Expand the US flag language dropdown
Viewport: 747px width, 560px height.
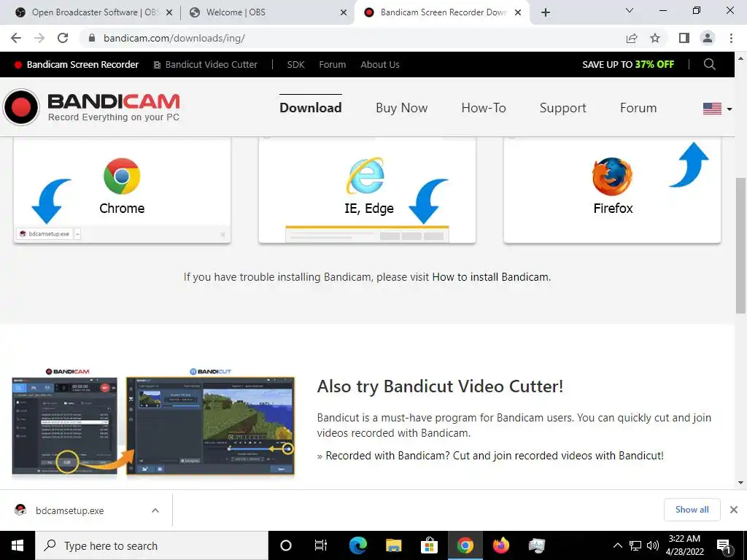pos(718,109)
